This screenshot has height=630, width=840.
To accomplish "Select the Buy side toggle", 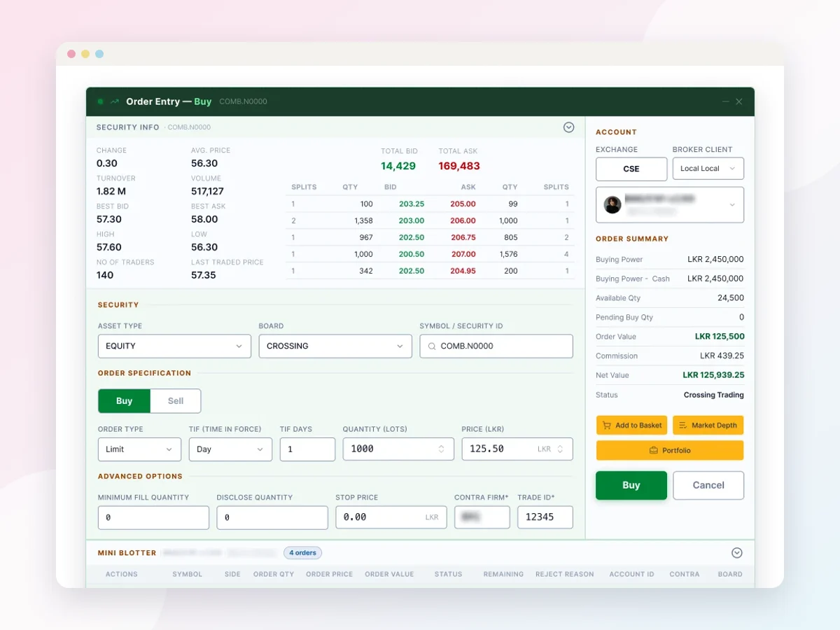I will click(x=125, y=401).
